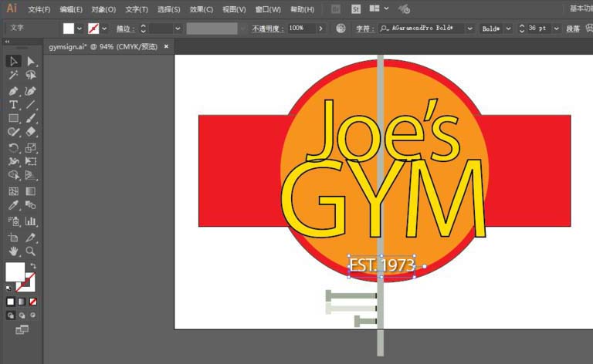Select the Type tool
593x364 pixels.
(x=13, y=105)
